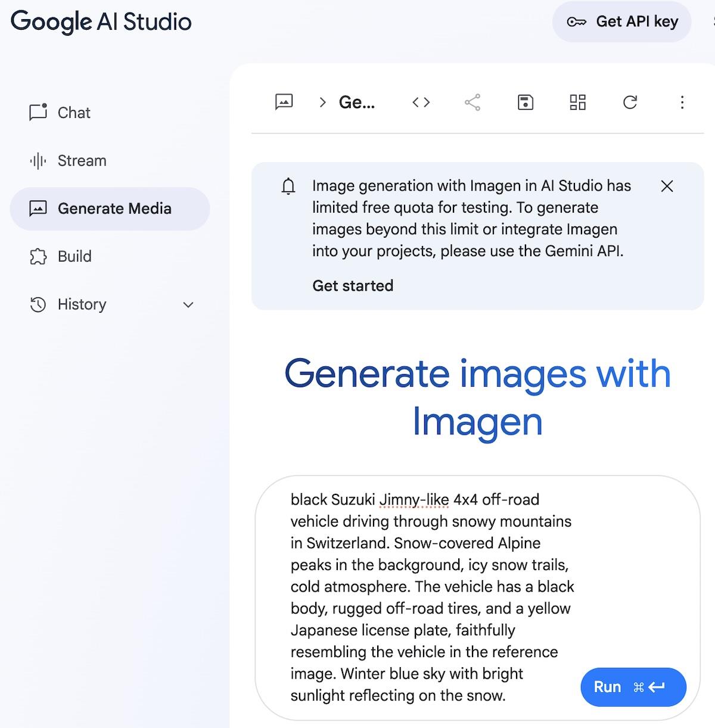Click the key icon on API button
The image size is (715, 728).
pyautogui.click(x=576, y=22)
